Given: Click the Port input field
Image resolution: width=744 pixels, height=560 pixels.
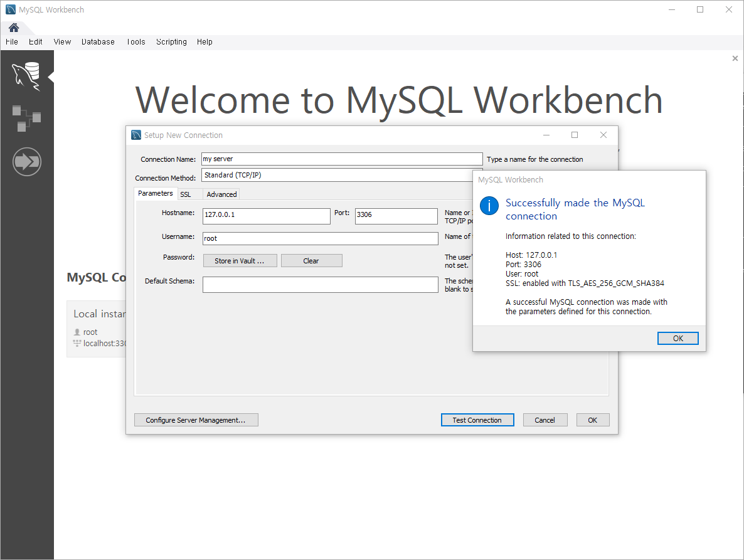Looking at the screenshot, I should pyautogui.click(x=396, y=216).
